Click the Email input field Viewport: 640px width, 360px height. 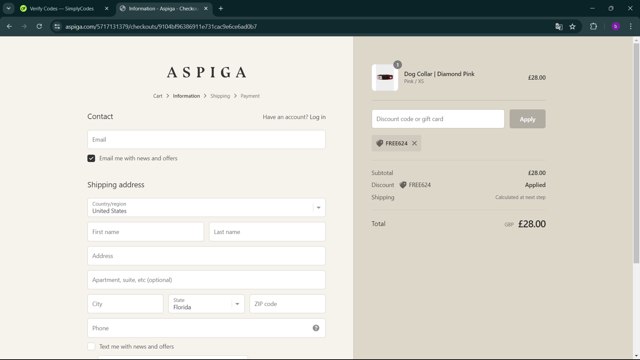[206, 140]
